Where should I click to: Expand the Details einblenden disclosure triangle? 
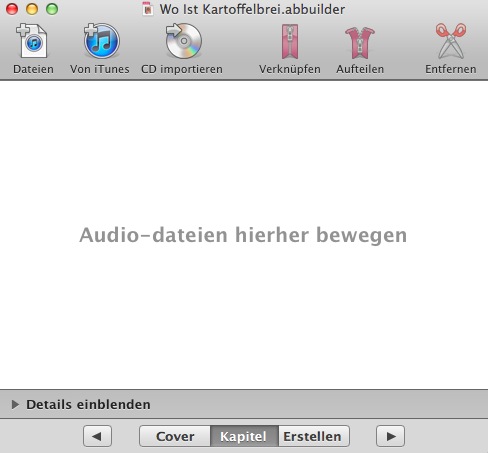[15, 404]
